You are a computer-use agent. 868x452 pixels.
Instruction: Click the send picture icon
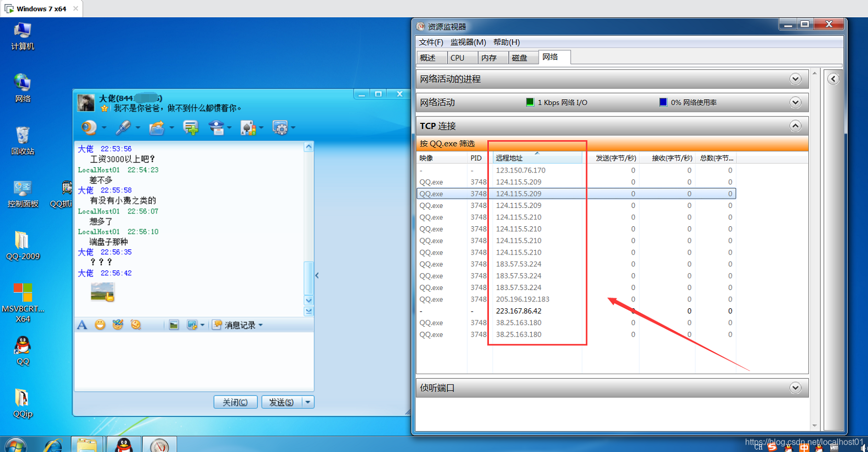(174, 325)
